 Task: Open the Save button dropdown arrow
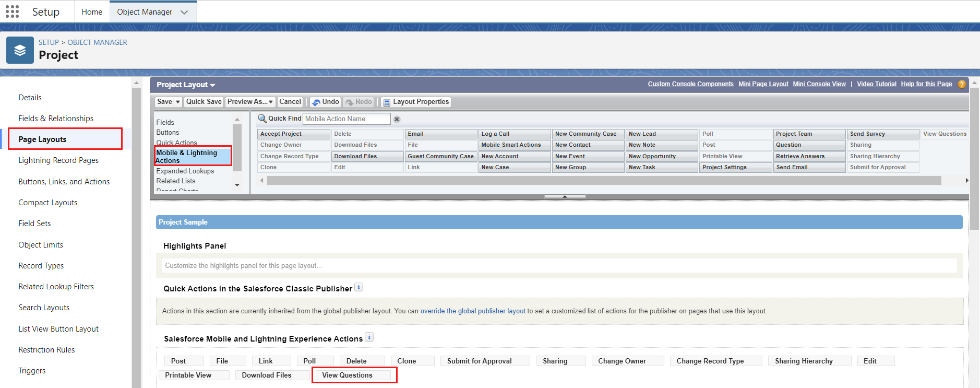pos(178,102)
